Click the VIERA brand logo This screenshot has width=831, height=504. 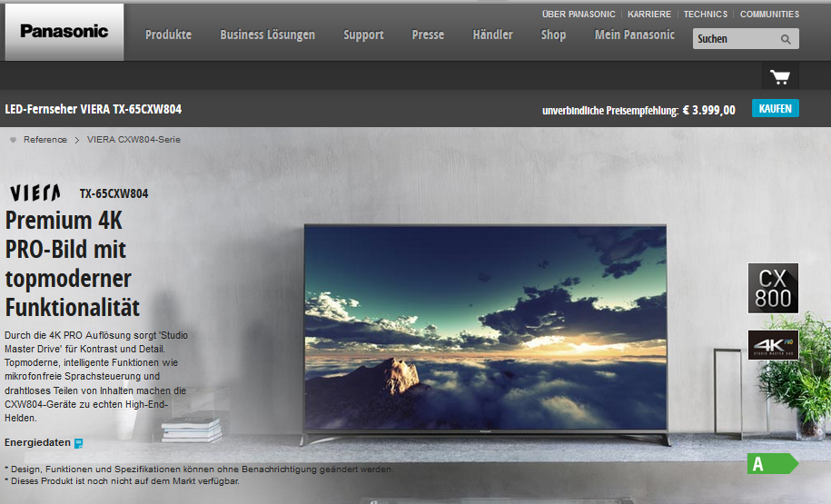click(x=35, y=193)
